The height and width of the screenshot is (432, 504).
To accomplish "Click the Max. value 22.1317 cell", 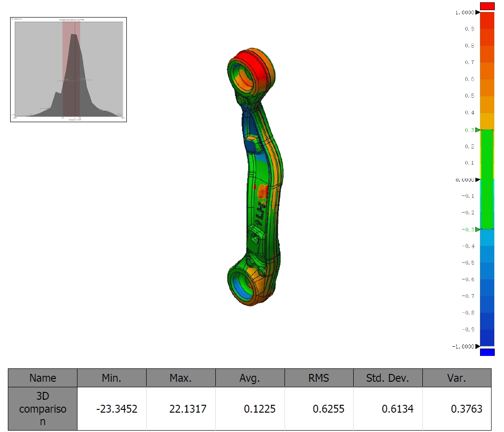I will click(181, 409).
